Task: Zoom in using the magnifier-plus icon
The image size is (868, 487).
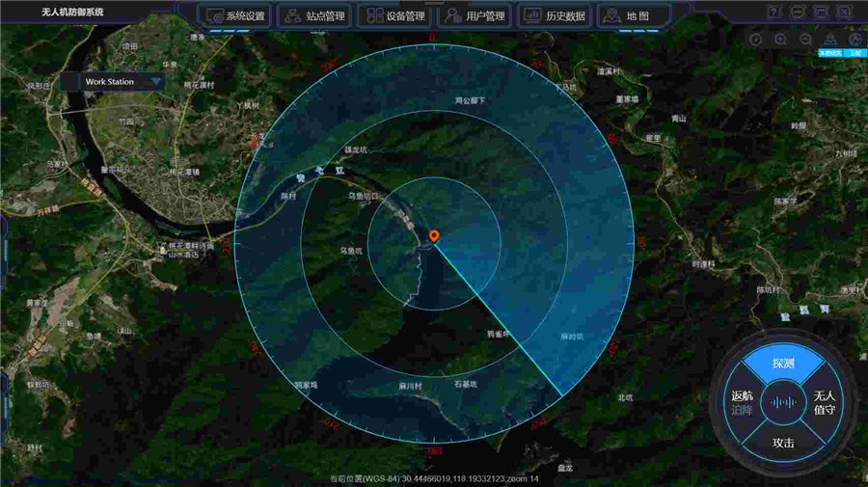Action: [x=780, y=40]
